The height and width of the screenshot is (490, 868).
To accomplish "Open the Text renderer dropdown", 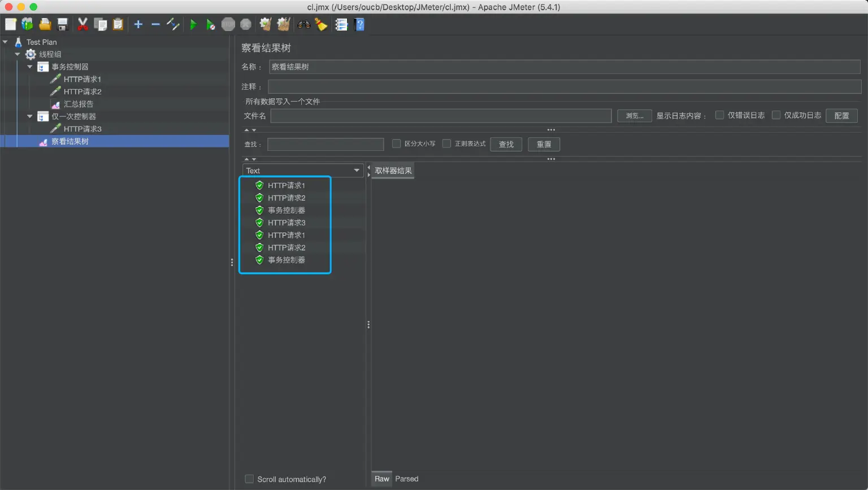I will (x=303, y=171).
